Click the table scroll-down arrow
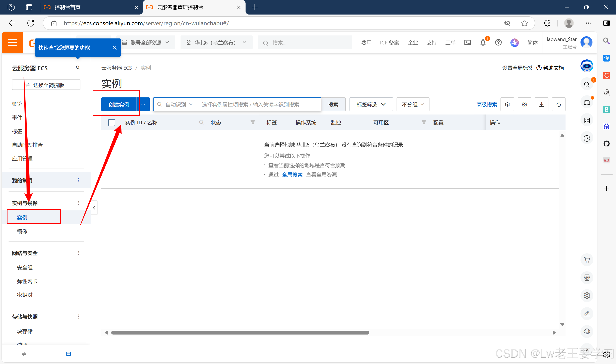 point(562,324)
